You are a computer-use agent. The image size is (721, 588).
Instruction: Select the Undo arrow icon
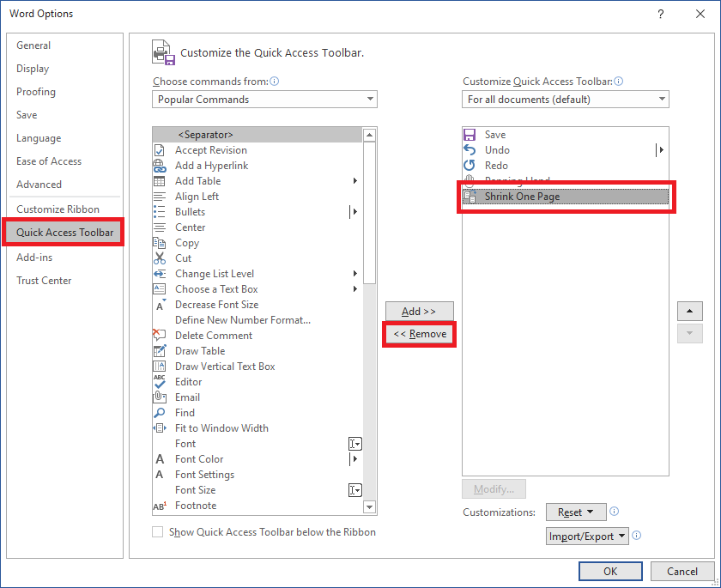coord(470,150)
